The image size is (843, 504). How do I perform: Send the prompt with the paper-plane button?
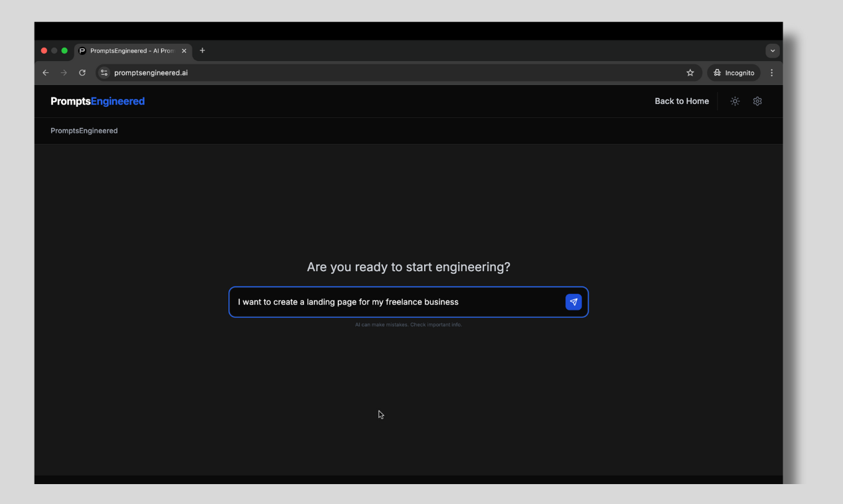(x=574, y=302)
